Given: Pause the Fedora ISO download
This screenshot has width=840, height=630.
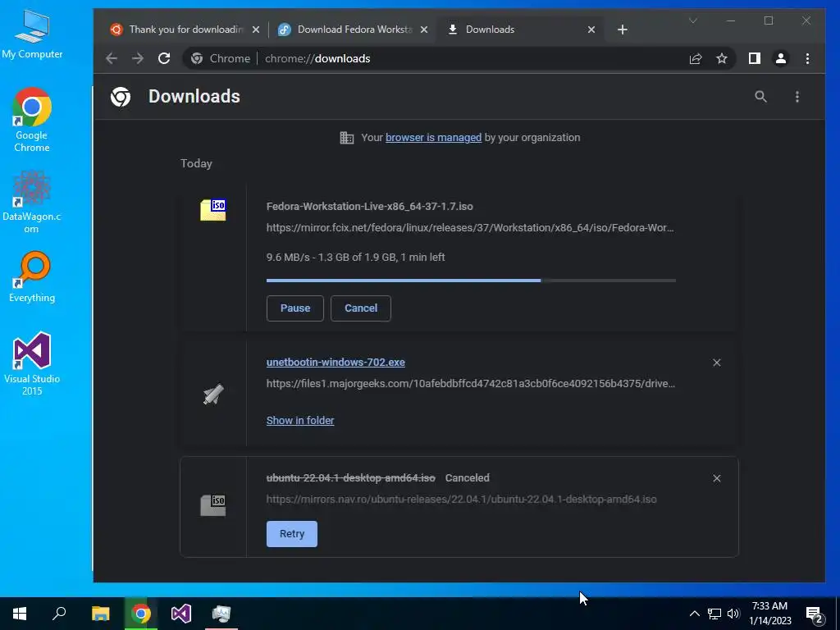Looking at the screenshot, I should point(294,308).
